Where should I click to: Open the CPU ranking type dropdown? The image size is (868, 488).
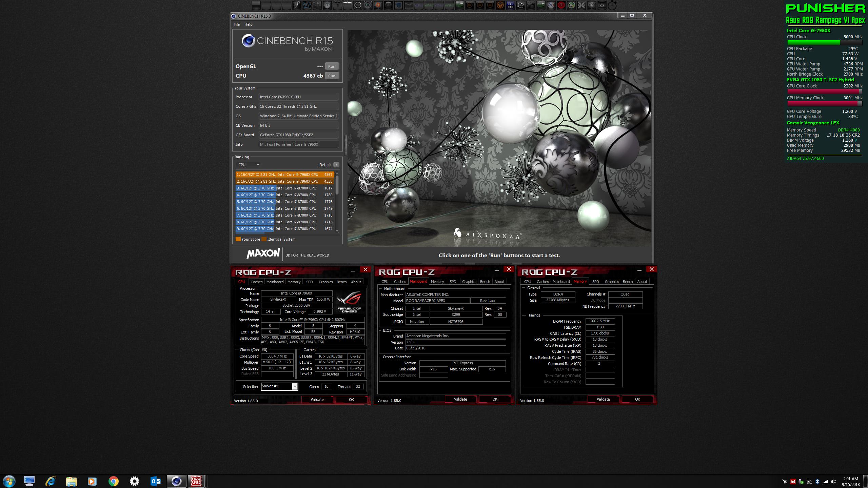[x=249, y=165]
